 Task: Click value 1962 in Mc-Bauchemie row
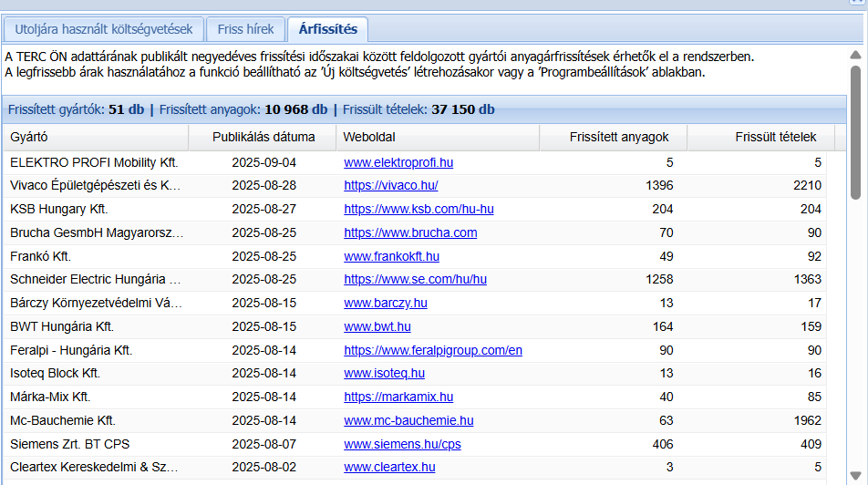click(807, 421)
